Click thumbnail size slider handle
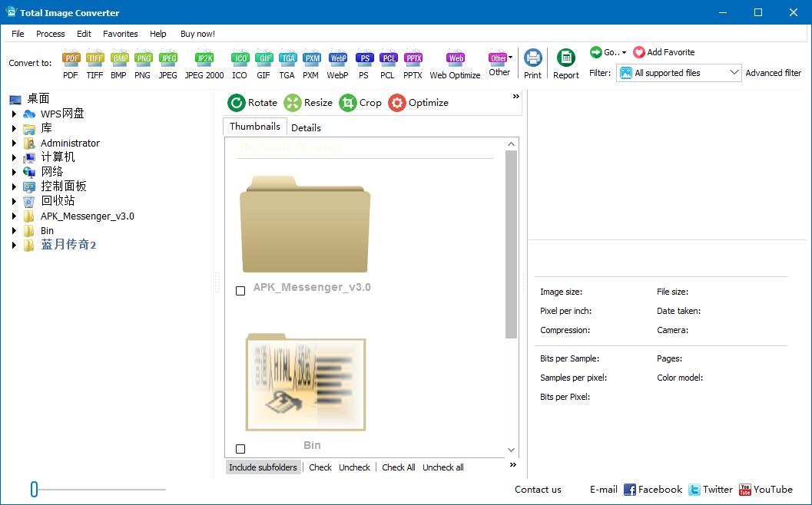The width and height of the screenshot is (812, 505). (34, 489)
